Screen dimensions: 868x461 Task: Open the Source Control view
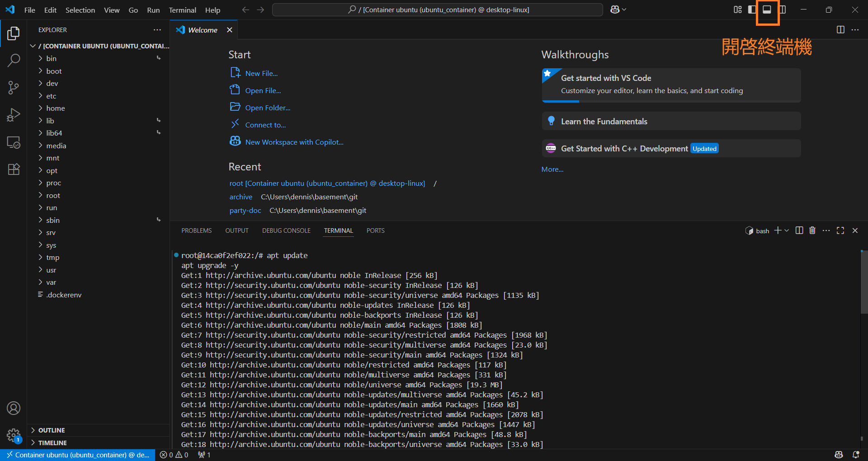14,88
